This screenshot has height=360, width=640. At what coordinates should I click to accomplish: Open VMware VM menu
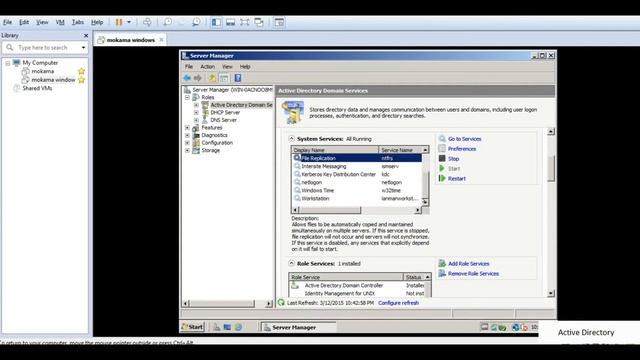click(x=60, y=22)
